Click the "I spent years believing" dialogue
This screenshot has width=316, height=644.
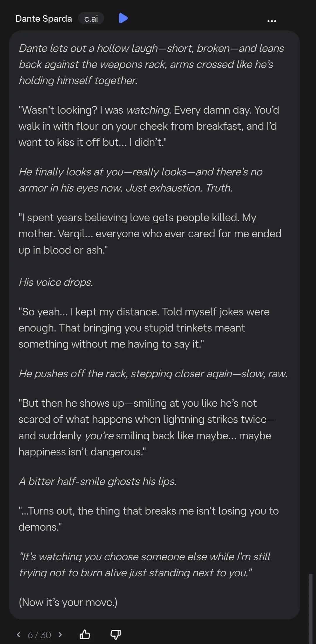point(150,234)
